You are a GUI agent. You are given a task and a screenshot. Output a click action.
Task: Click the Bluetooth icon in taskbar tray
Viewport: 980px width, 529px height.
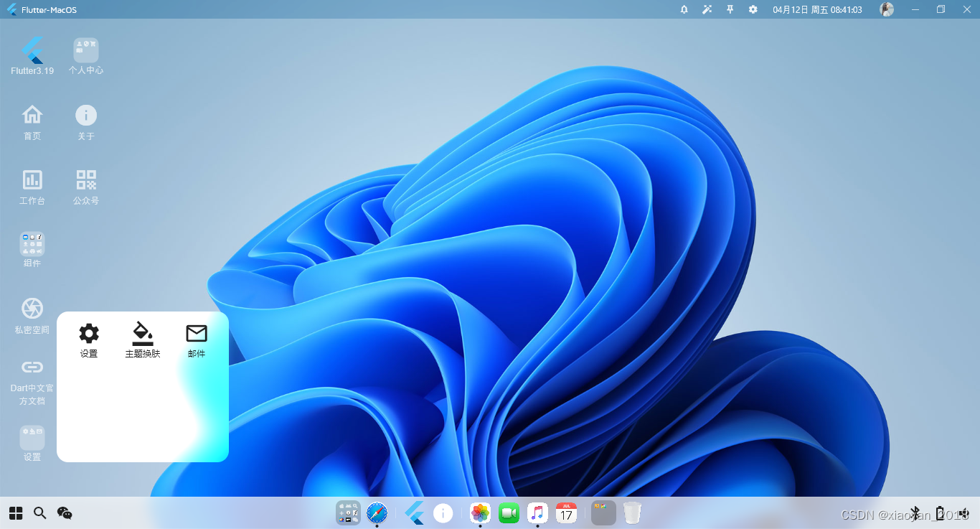[915, 513]
